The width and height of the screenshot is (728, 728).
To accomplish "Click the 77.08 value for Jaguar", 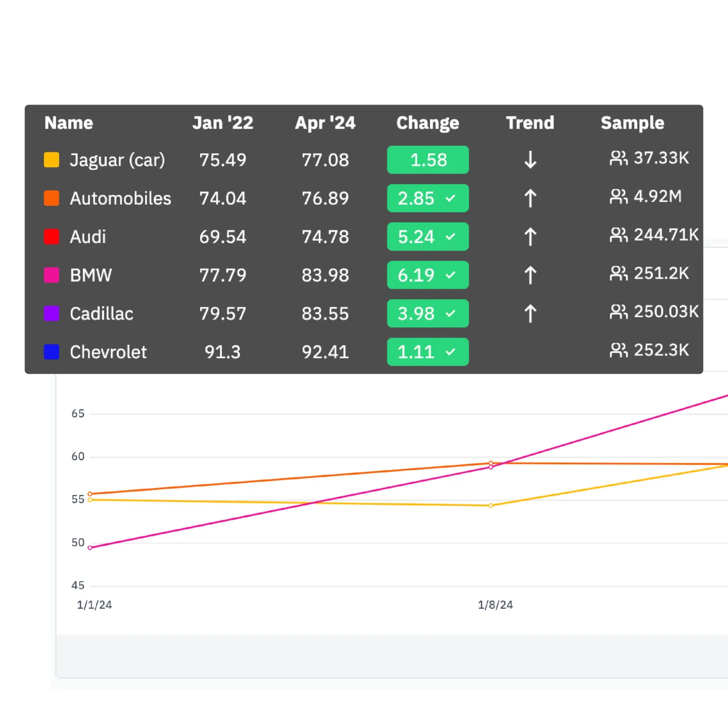I will coord(326,160).
